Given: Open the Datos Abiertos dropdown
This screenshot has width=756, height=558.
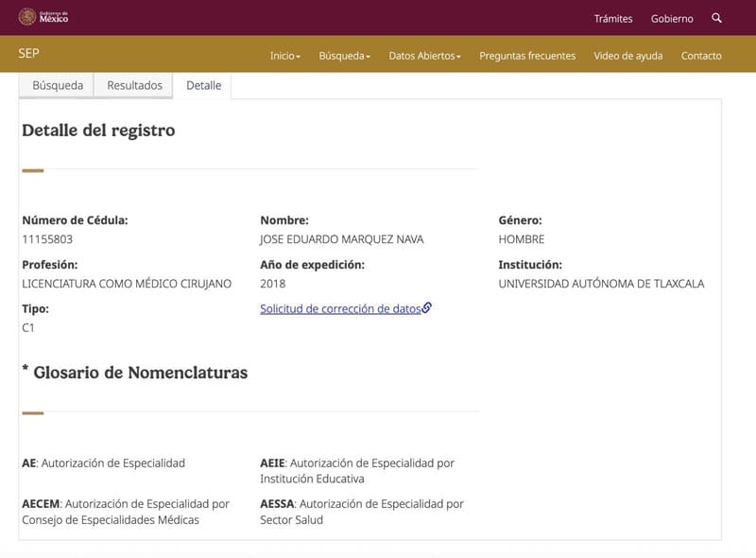Looking at the screenshot, I should (x=424, y=56).
